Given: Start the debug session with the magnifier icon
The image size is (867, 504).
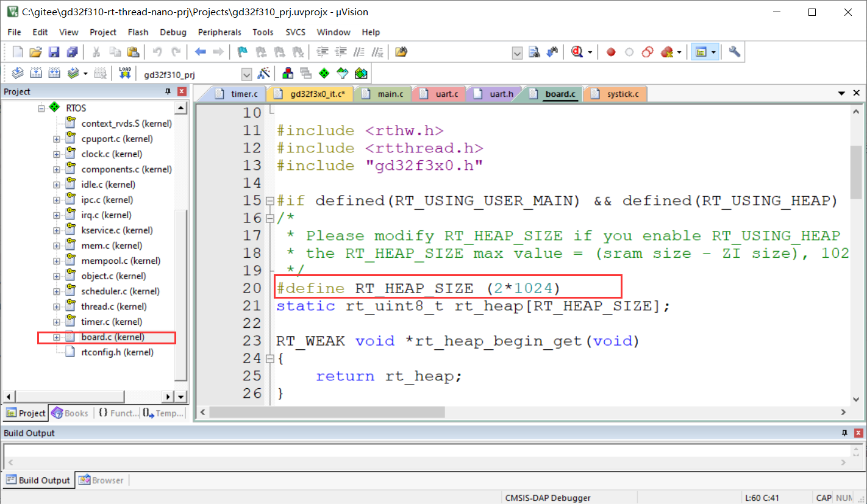Looking at the screenshot, I should (x=577, y=52).
